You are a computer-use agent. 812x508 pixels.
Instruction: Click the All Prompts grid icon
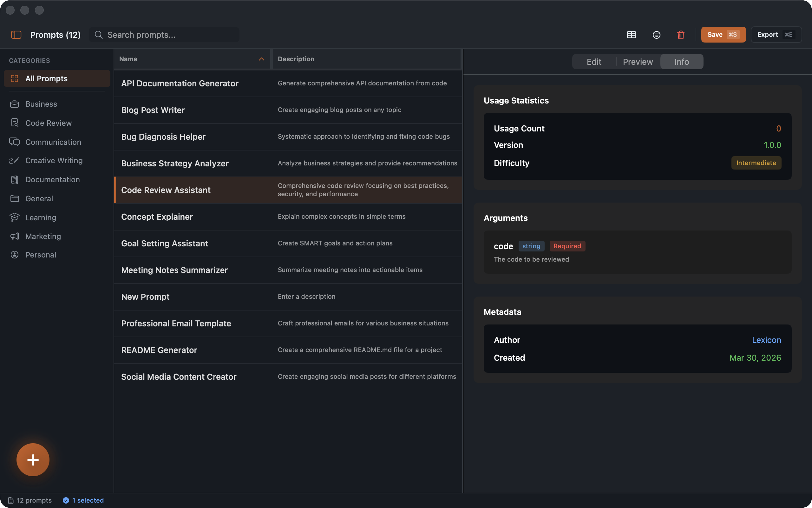tap(14, 78)
